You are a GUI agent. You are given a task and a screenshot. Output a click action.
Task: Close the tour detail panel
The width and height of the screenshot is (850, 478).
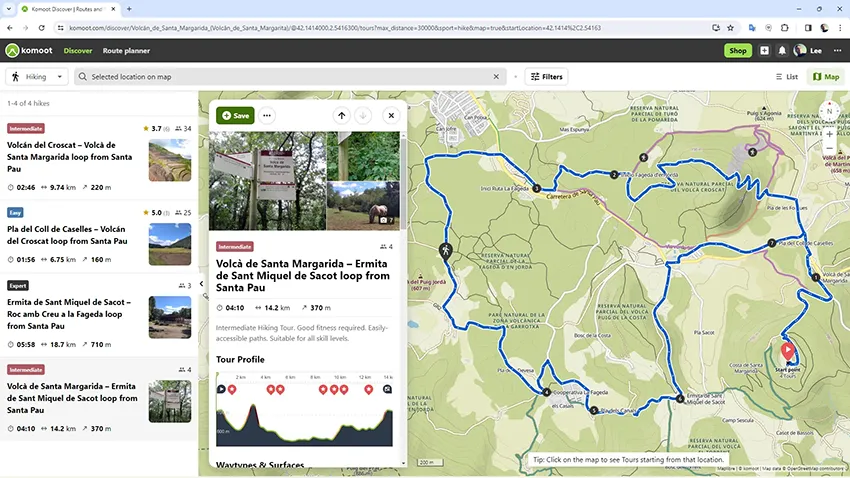[x=391, y=115]
